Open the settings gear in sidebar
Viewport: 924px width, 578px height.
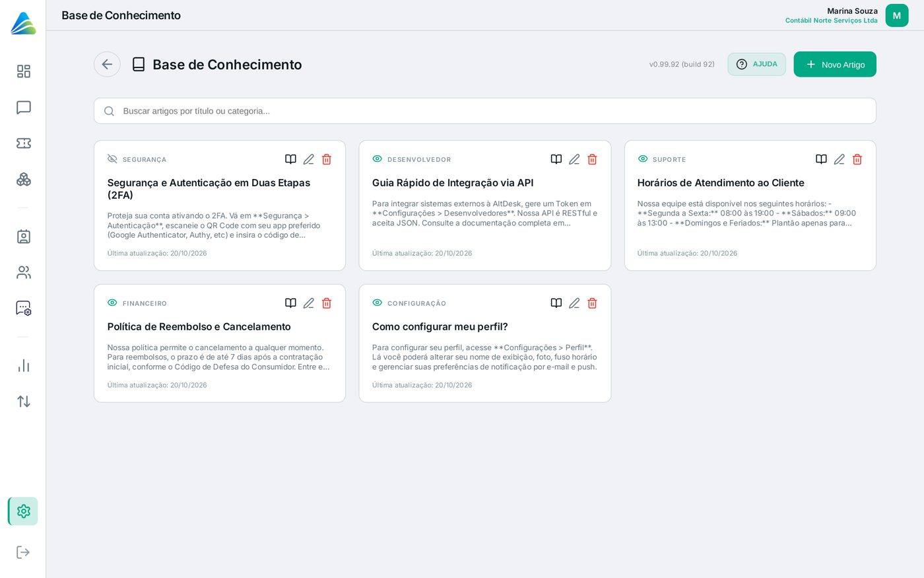(x=23, y=511)
